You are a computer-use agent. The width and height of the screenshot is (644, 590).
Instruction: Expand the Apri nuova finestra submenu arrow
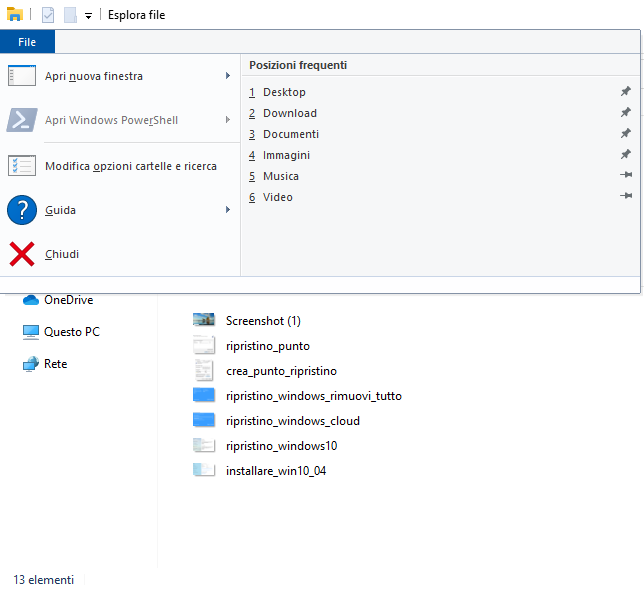(x=228, y=76)
